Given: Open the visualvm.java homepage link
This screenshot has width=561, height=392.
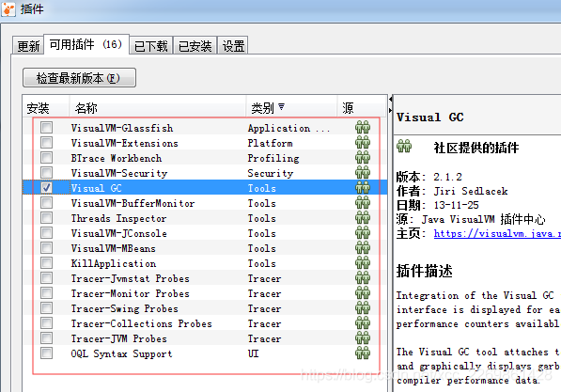Looking at the screenshot, I should pyautogui.click(x=497, y=234).
